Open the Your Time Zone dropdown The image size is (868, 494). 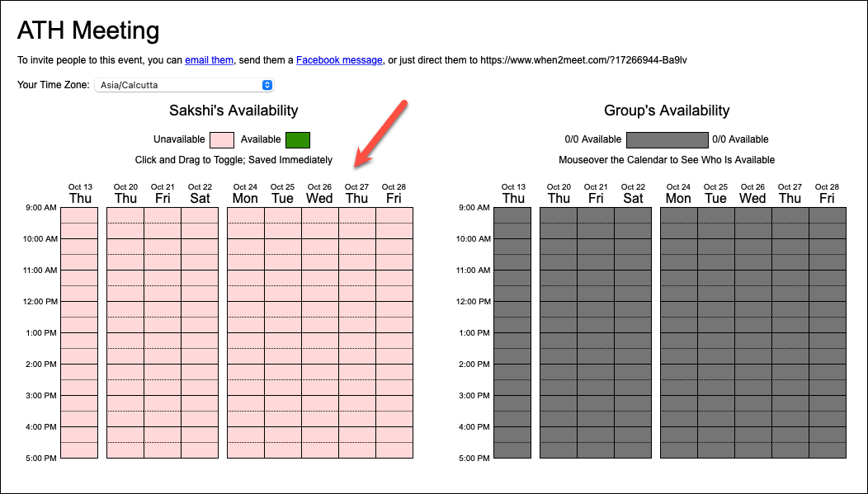184,85
